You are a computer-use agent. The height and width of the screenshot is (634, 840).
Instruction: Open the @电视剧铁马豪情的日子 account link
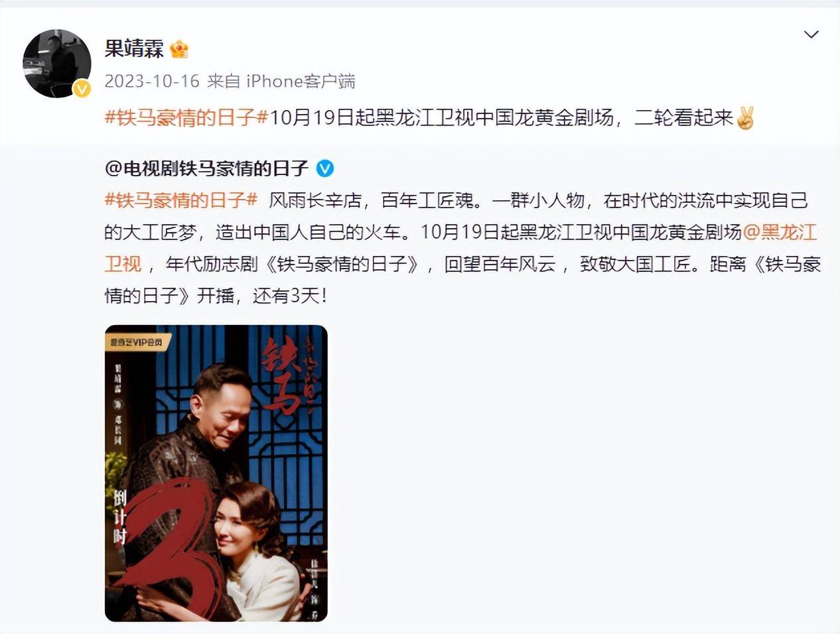pos(206,168)
